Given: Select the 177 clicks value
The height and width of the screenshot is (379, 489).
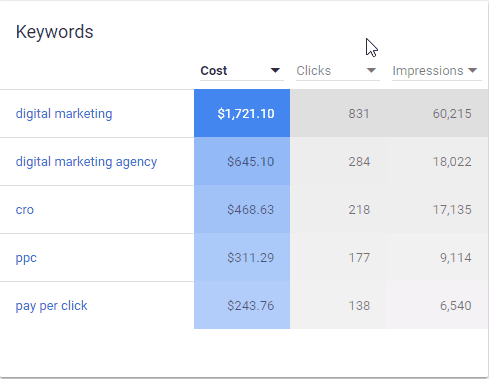Looking at the screenshot, I should click(359, 258).
